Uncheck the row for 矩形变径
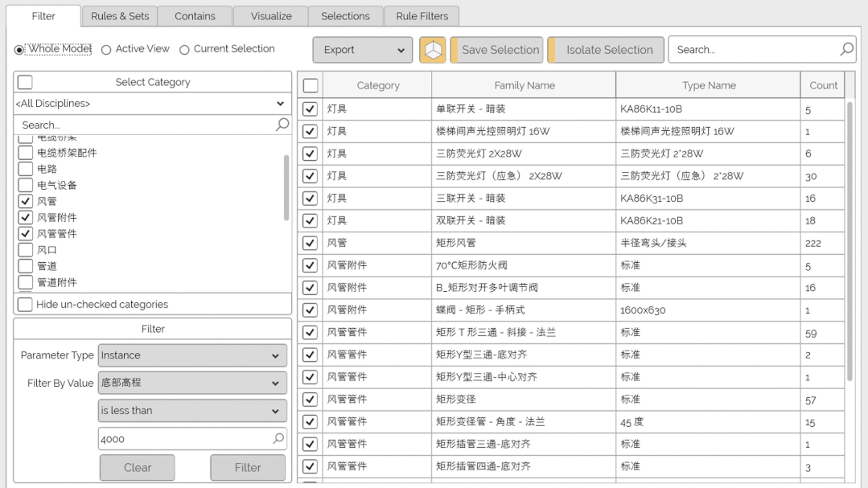 click(x=310, y=400)
